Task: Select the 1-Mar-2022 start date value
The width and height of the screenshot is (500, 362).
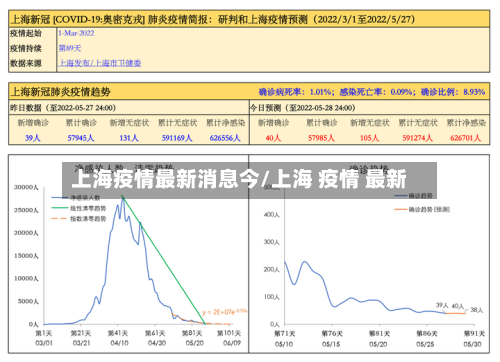Action: pos(76,33)
